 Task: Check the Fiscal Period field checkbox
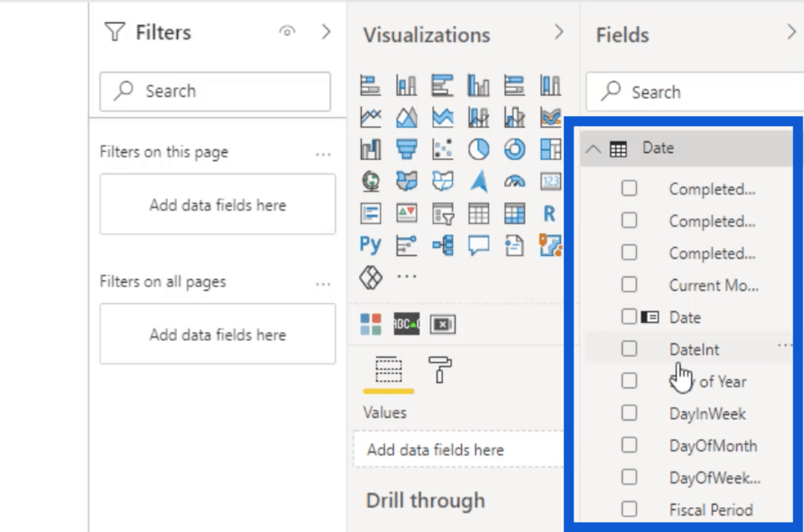click(629, 509)
